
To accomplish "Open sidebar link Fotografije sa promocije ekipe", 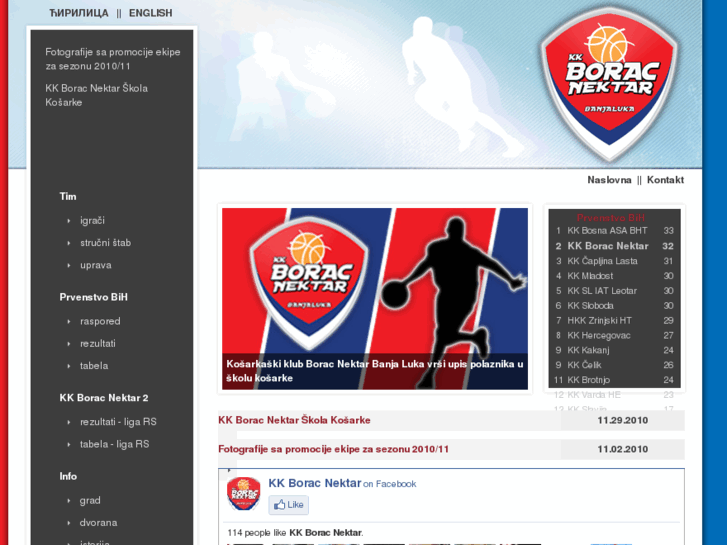I will [113, 59].
